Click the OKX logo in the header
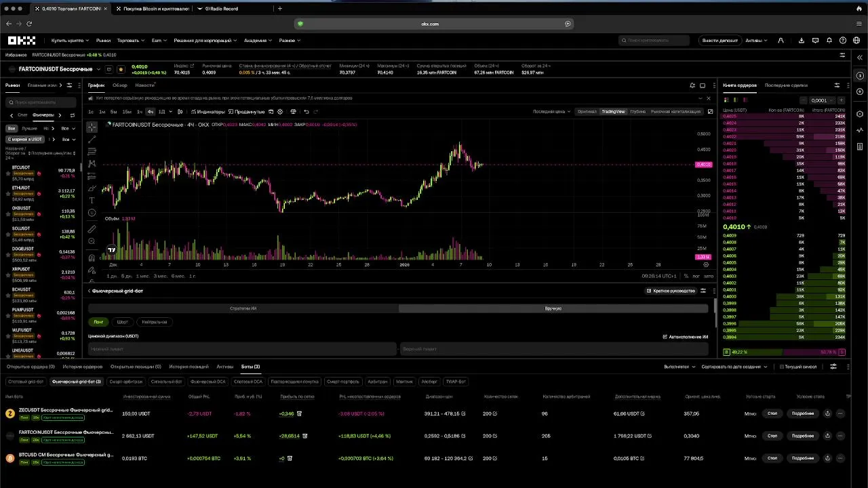This screenshot has width=868, height=488. (22, 40)
